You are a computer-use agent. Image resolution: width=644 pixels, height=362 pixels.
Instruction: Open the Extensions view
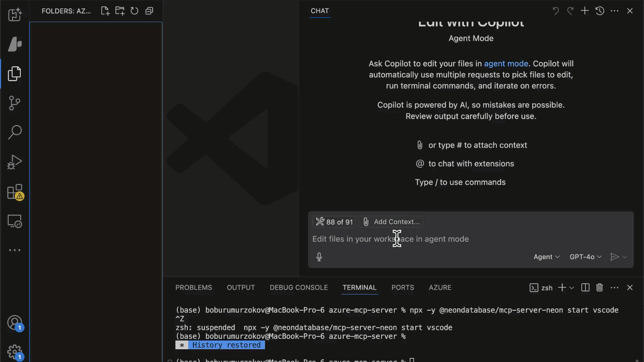15,192
